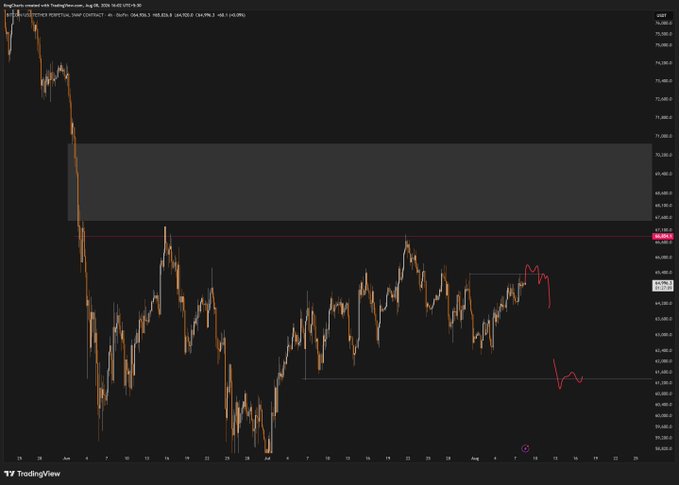This screenshot has height=485, width=679.
Task: Click the 'Aug' label on the time axis
Action: [x=475, y=458]
